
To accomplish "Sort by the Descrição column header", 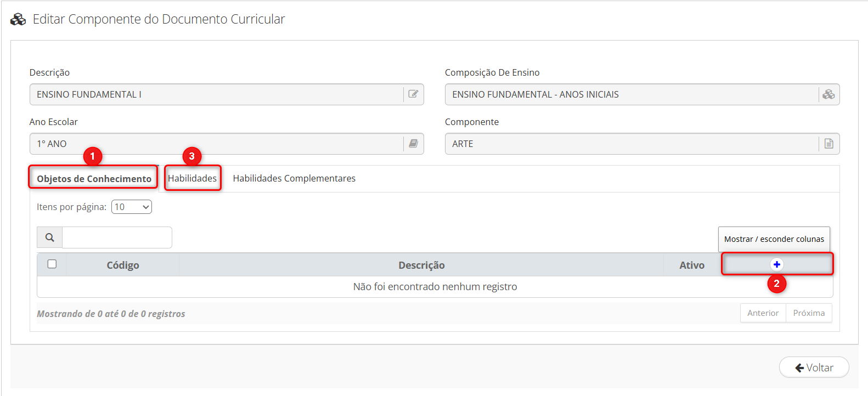I will [421, 265].
